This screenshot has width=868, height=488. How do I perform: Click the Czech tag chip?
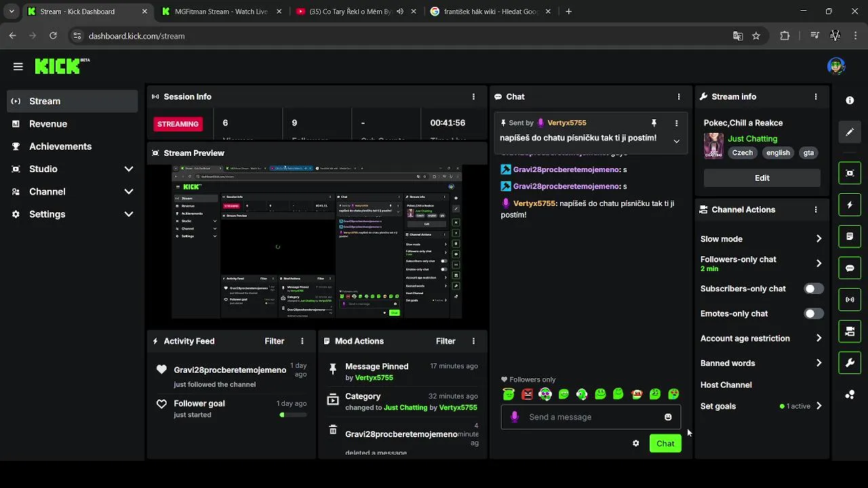(x=743, y=153)
